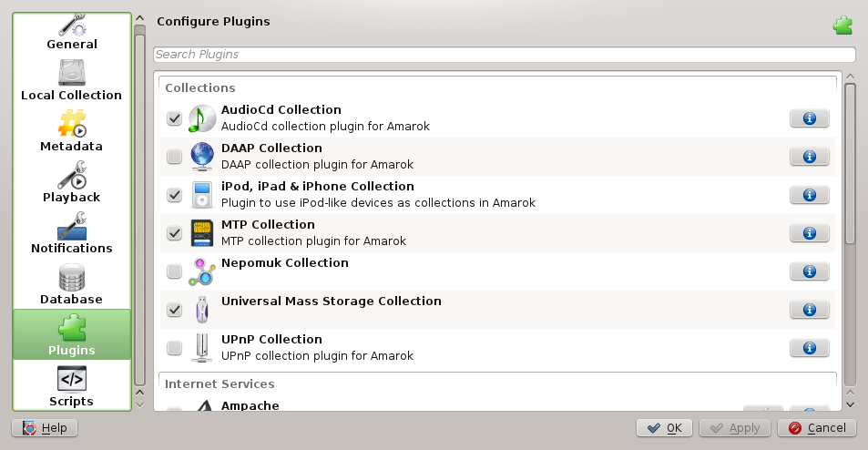
Task: Click the Cancel button
Action: tap(818, 428)
